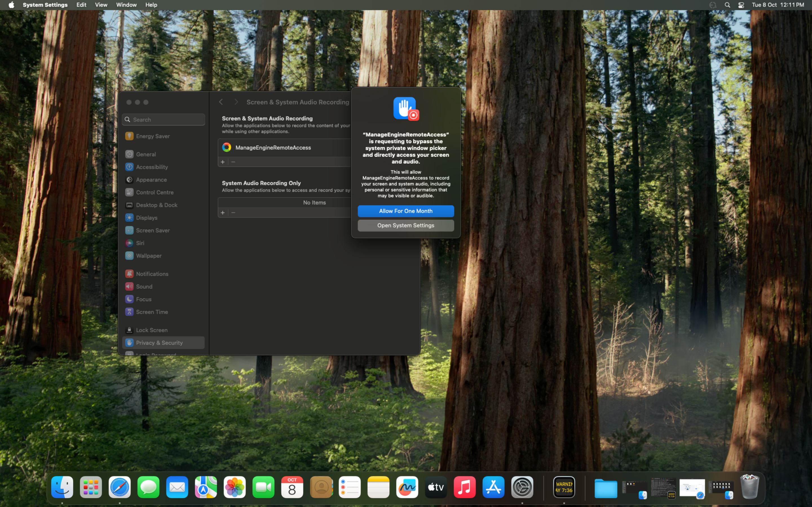Click the Search field in the sidebar
This screenshot has width=812, height=507.
click(163, 119)
